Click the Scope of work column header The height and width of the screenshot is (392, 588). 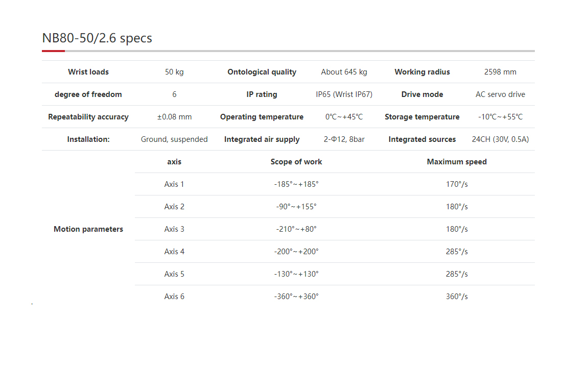[296, 162]
